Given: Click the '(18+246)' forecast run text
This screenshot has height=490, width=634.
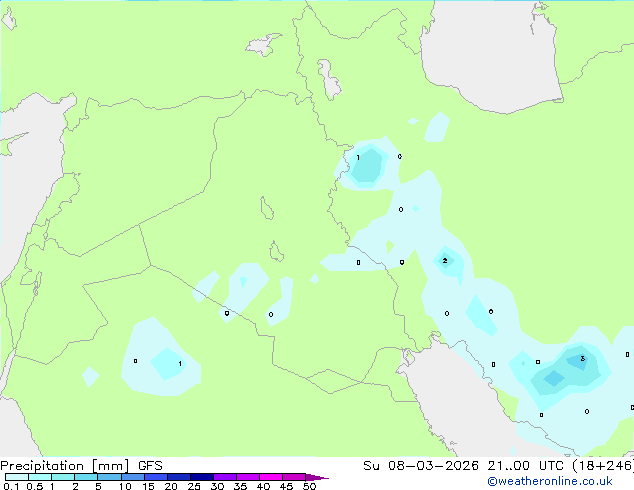Looking at the screenshot, I should pyautogui.click(x=603, y=466).
